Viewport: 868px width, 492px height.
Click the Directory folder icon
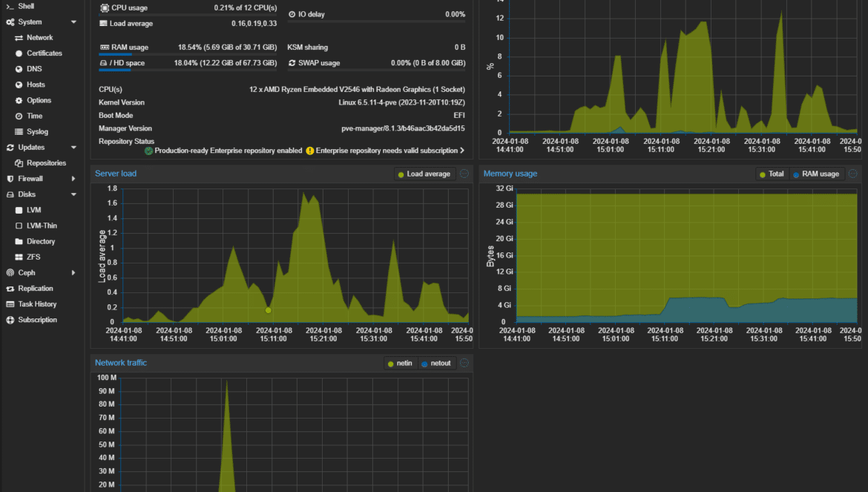pos(19,241)
